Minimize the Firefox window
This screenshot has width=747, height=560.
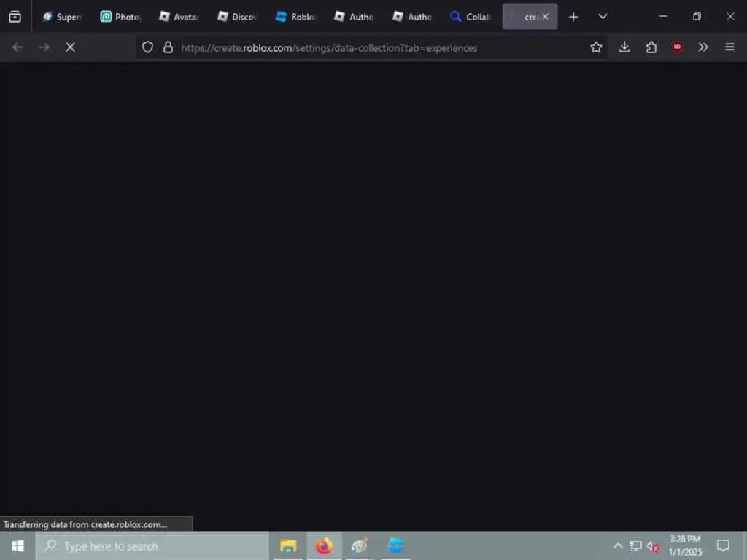(x=663, y=17)
